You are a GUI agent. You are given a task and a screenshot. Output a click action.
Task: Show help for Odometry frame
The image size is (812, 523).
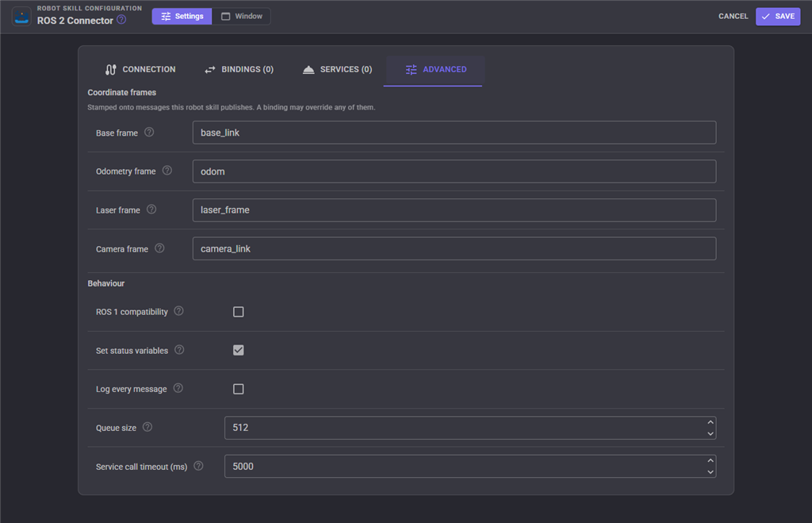click(x=167, y=171)
